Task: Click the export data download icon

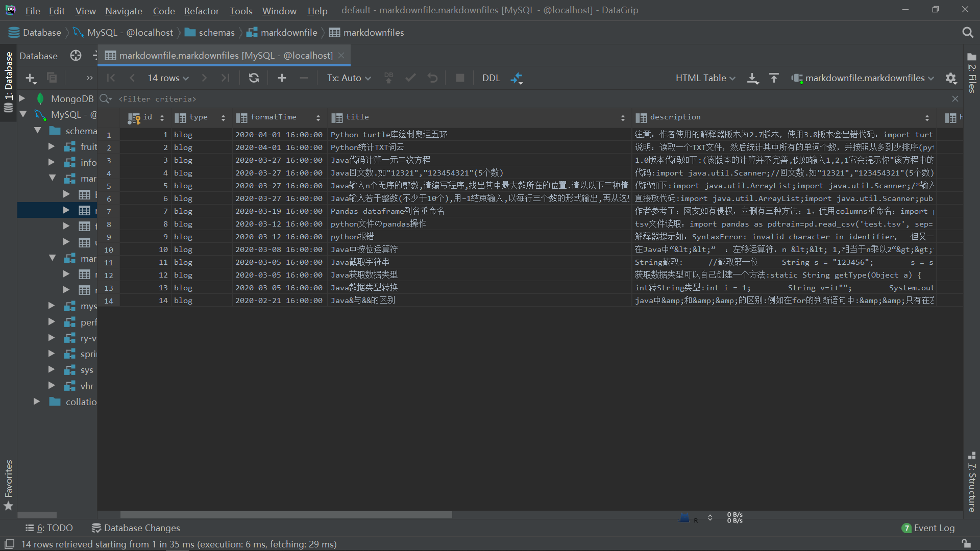Action: pos(753,78)
